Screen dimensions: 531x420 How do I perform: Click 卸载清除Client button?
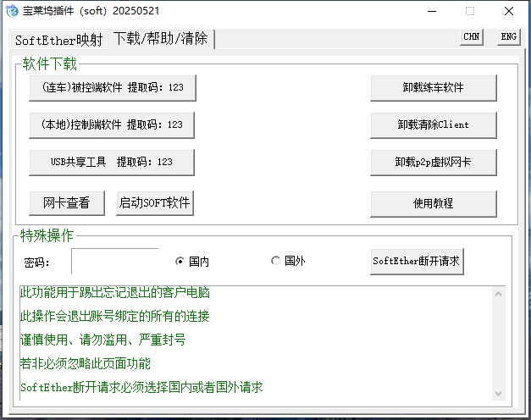(x=433, y=124)
